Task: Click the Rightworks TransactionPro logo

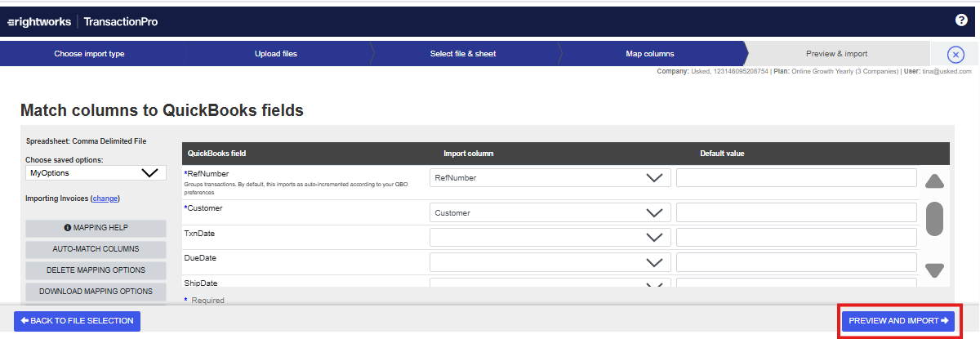Action: point(82,22)
